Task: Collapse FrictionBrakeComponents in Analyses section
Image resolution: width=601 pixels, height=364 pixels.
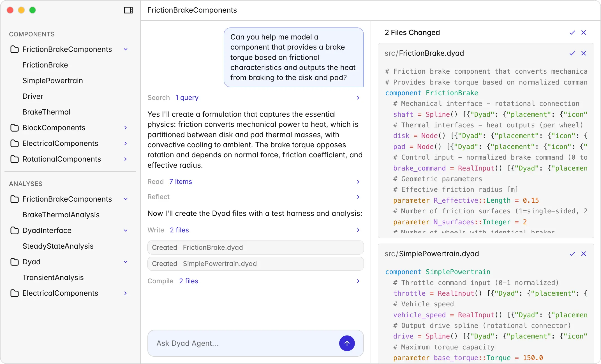Action: (x=126, y=199)
